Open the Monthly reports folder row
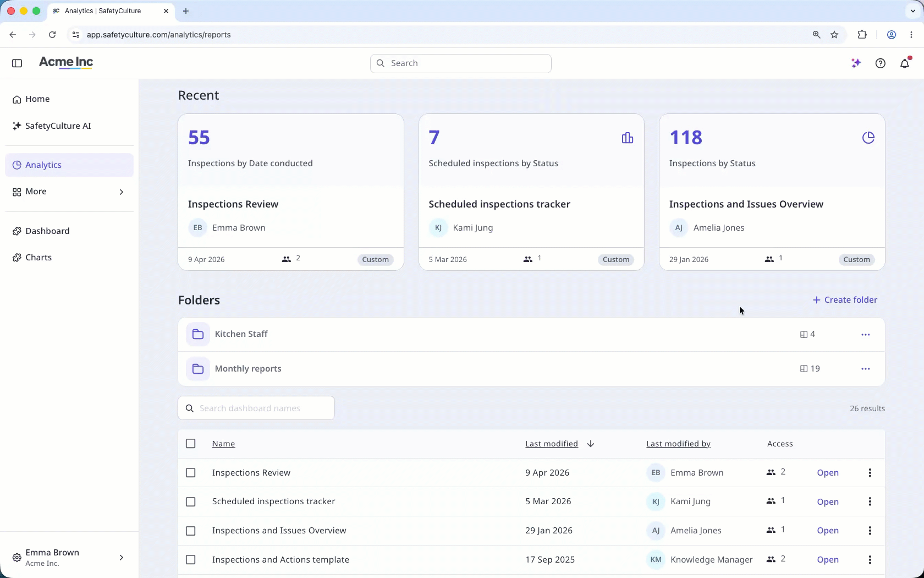Image resolution: width=924 pixels, height=578 pixels. coord(531,369)
